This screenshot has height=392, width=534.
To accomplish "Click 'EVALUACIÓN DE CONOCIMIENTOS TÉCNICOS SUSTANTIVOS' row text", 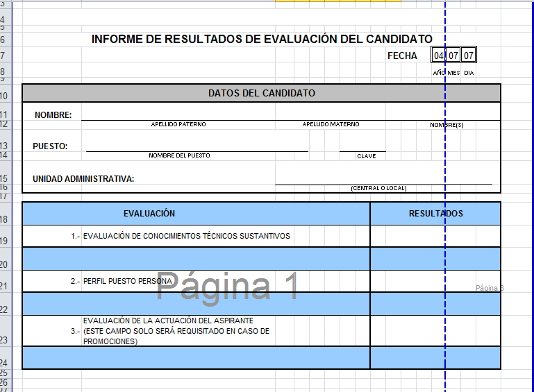I will pyautogui.click(x=187, y=236).
